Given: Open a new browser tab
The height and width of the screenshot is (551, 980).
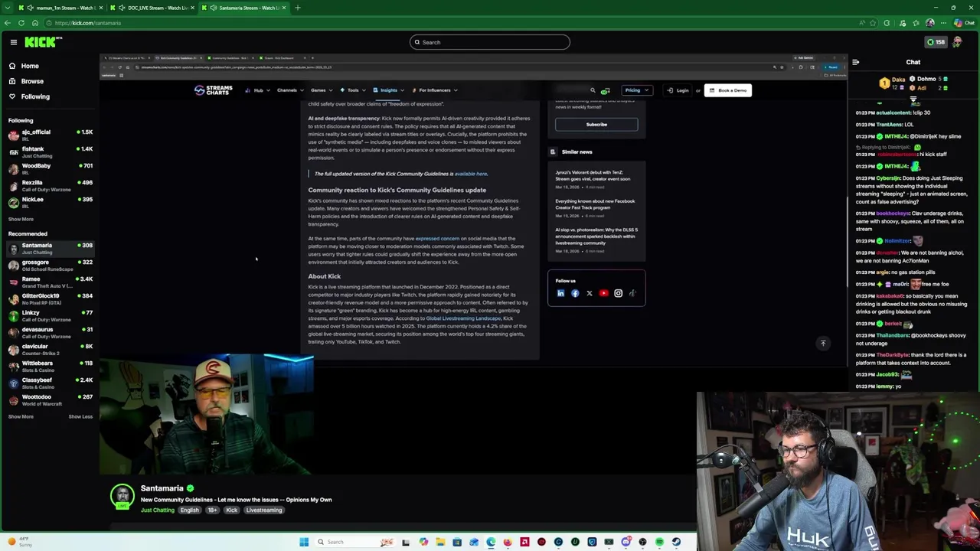Looking at the screenshot, I should tap(298, 8).
